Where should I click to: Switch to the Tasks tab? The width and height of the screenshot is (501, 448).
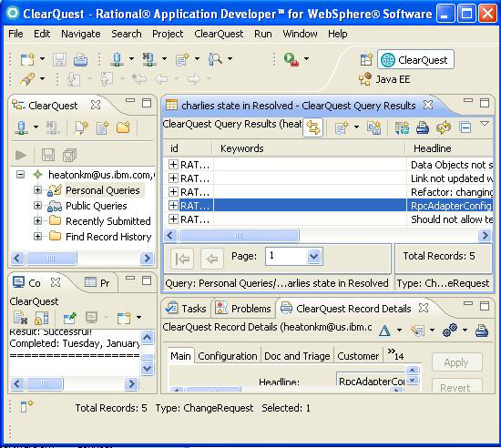[186, 309]
